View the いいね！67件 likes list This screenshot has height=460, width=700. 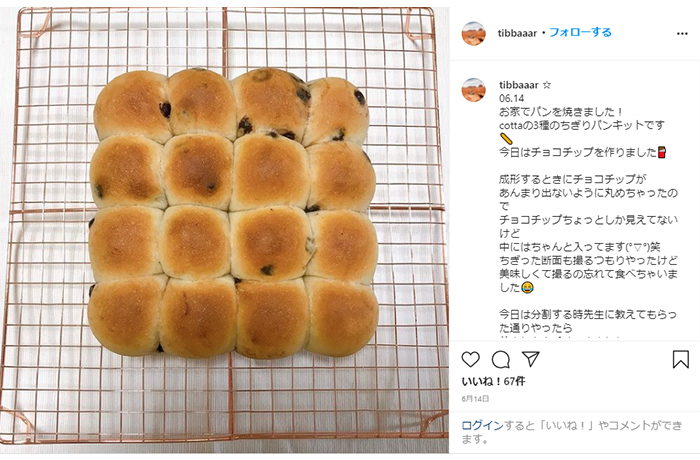(x=493, y=381)
